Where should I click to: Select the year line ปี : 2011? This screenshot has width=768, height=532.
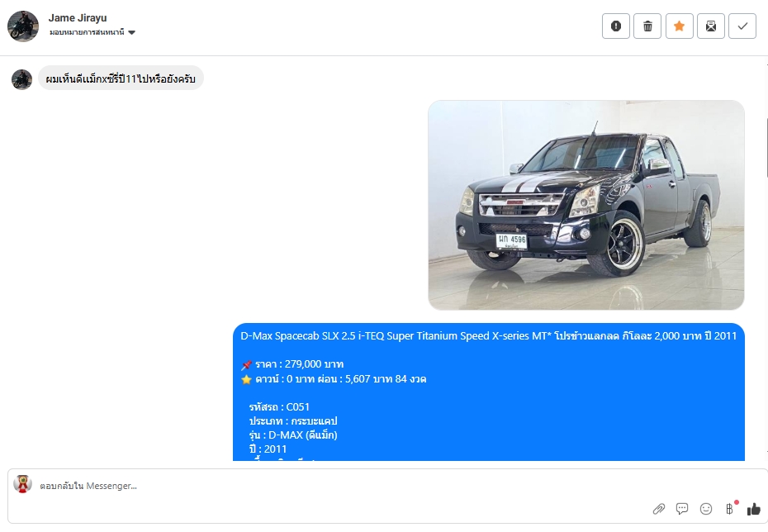(268, 449)
